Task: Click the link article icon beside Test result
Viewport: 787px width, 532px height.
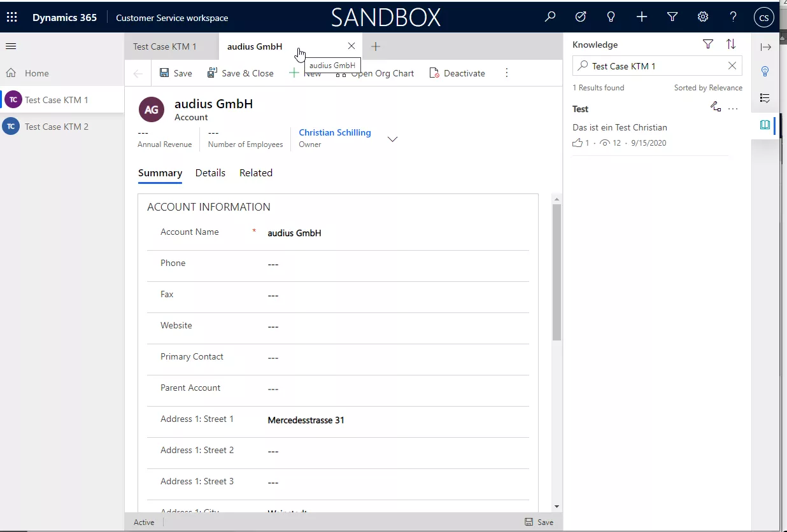Action: click(716, 108)
